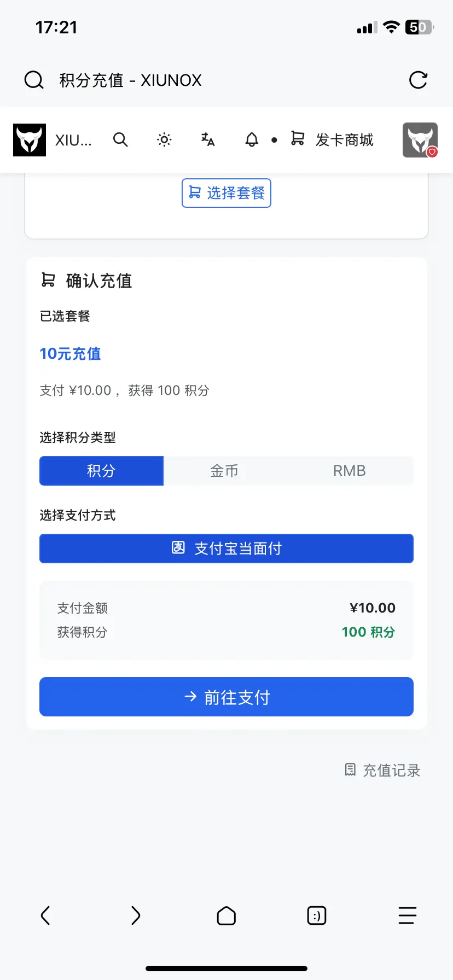Tap the browser search magnifier icon
This screenshot has width=453, height=980.
pyautogui.click(x=34, y=80)
